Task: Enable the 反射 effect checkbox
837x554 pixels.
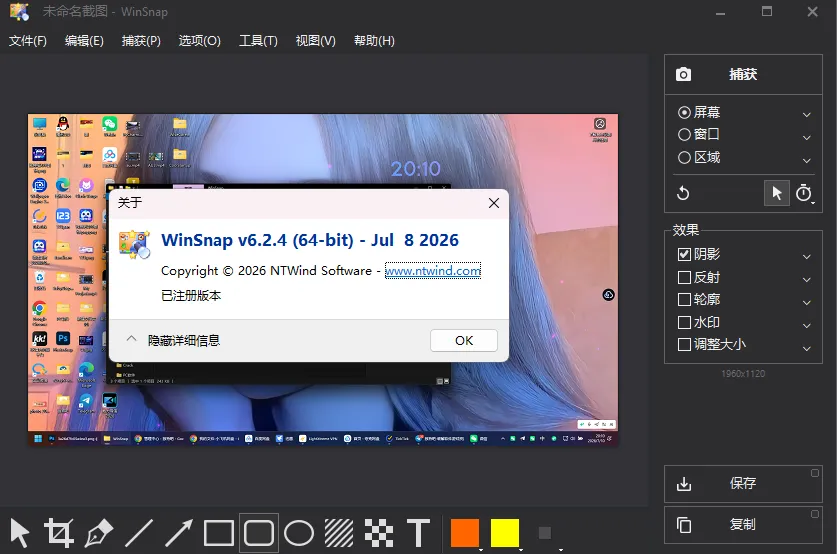Action: (x=684, y=277)
